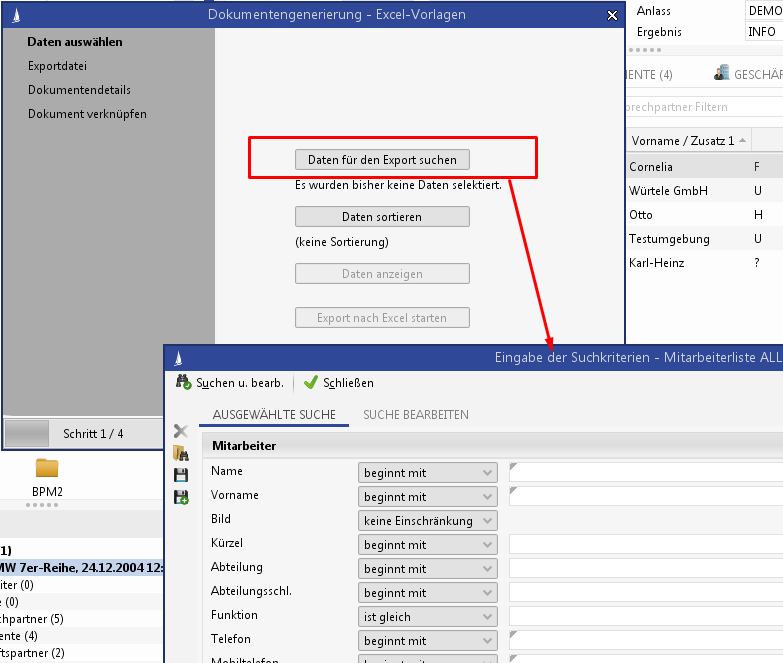Click the binoculars Suchen u. bearb. icon
This screenshot has width=783, height=663.
183,382
